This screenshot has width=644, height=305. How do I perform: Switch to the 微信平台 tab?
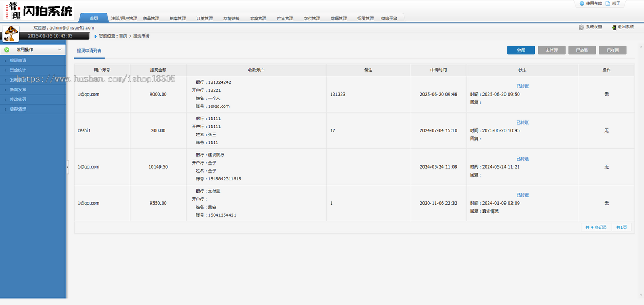click(x=390, y=18)
